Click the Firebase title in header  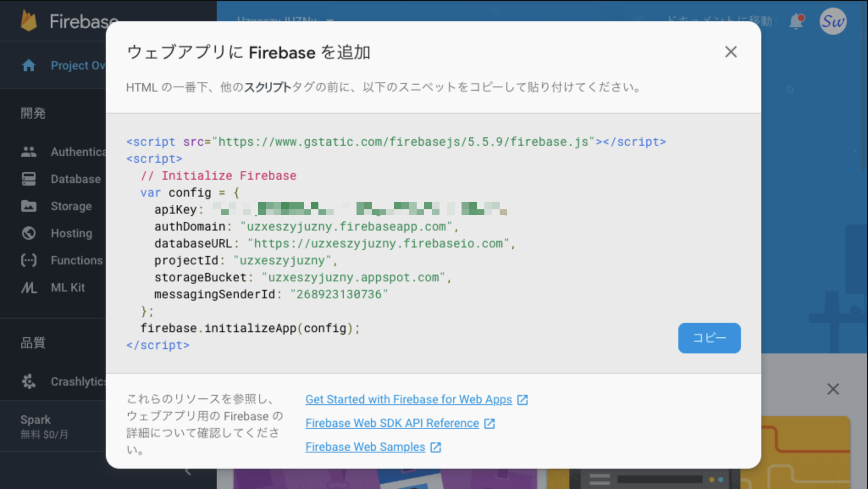click(84, 21)
